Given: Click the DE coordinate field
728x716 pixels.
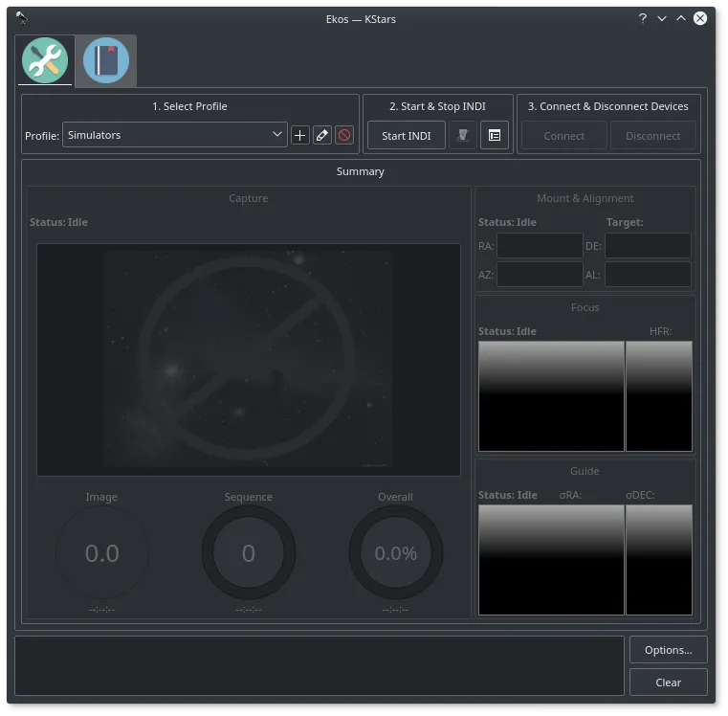Looking at the screenshot, I should (x=648, y=245).
